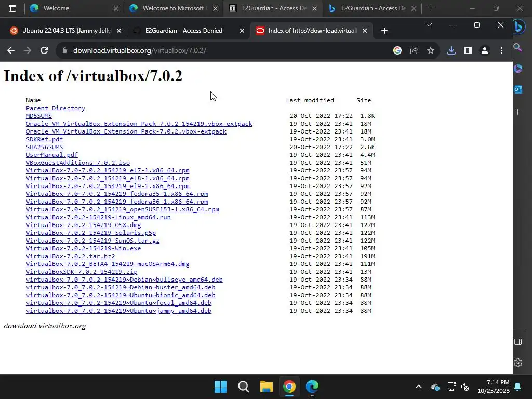Switch to Ubuntu 22.04.3 LTS tab
532x399 pixels.
pyautogui.click(x=64, y=31)
